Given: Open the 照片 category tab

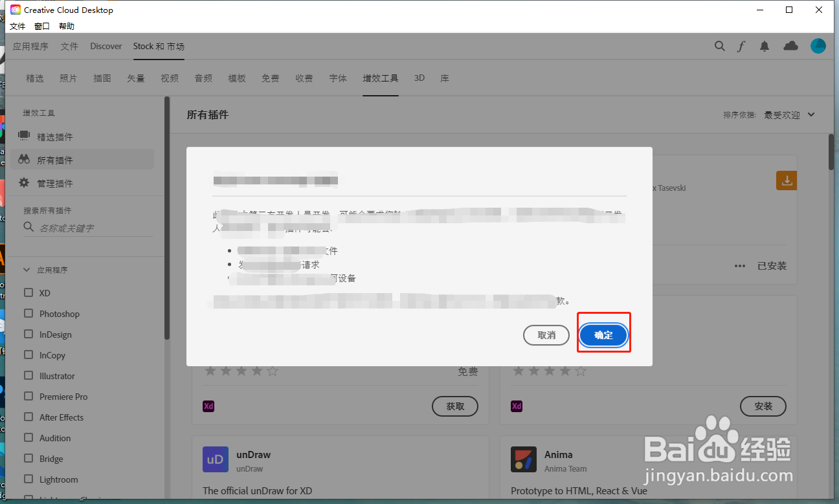Looking at the screenshot, I should (69, 78).
